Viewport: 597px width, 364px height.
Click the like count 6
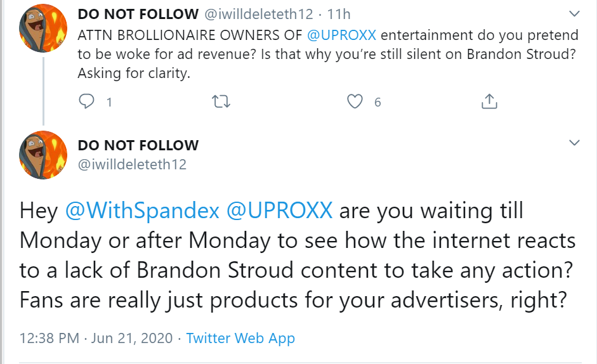(x=377, y=102)
